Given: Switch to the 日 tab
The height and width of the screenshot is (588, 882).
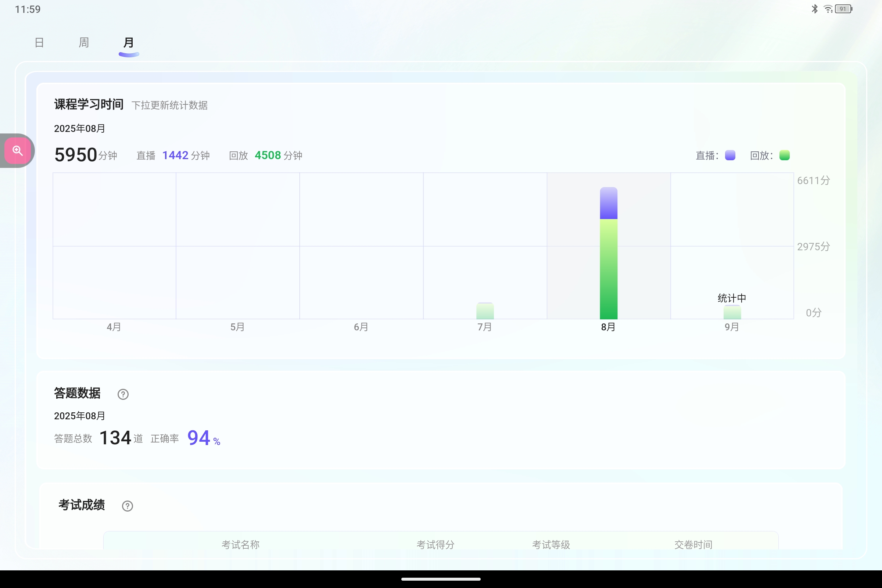Looking at the screenshot, I should pos(39,42).
